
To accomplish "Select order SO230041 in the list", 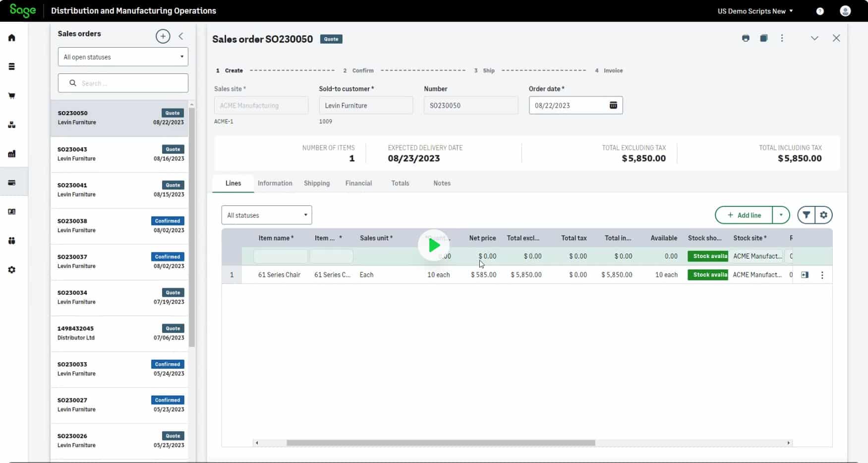I will [119, 190].
